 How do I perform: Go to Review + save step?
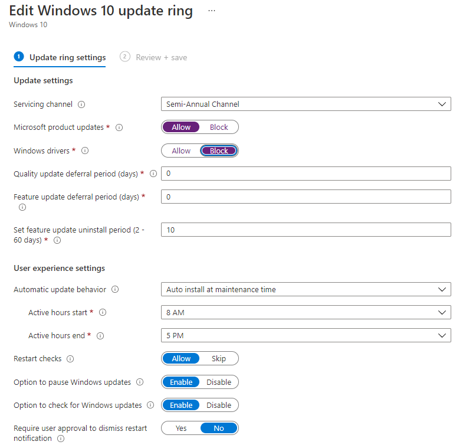tap(153, 57)
